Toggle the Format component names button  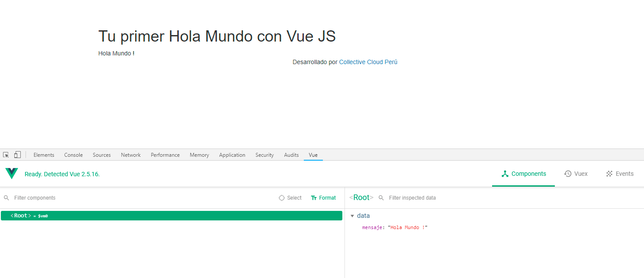pos(323,198)
